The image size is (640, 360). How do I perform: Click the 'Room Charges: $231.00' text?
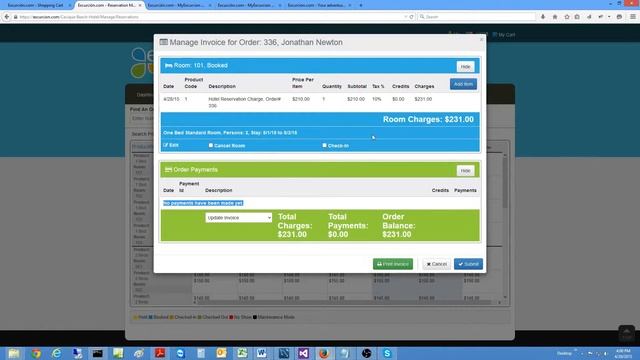click(428, 120)
